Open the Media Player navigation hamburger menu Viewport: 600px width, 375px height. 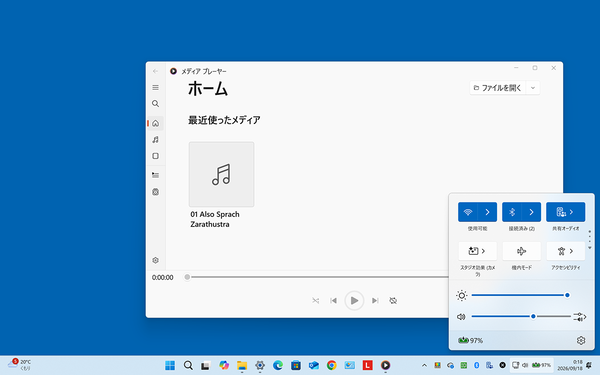155,88
